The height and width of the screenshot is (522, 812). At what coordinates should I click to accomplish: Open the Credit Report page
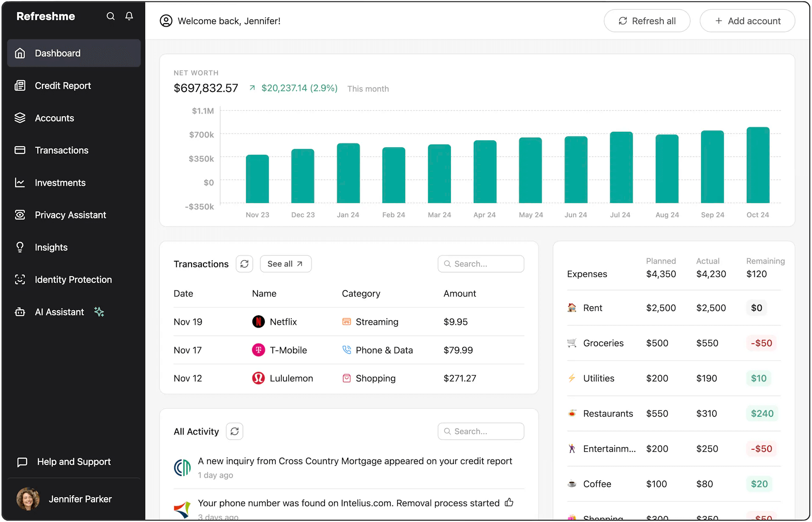pos(63,86)
